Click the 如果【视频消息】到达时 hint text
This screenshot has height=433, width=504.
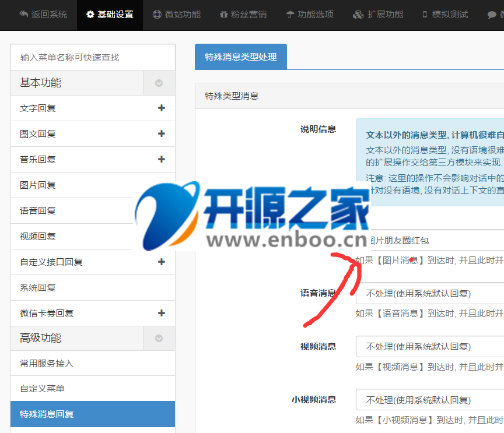[430, 367]
